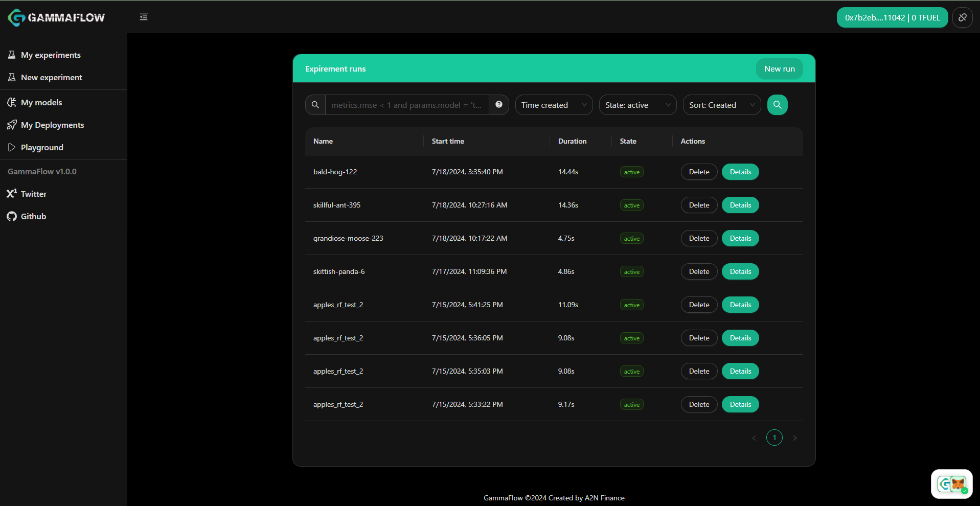Open the query help question mark icon
980x506 pixels.
coord(499,105)
